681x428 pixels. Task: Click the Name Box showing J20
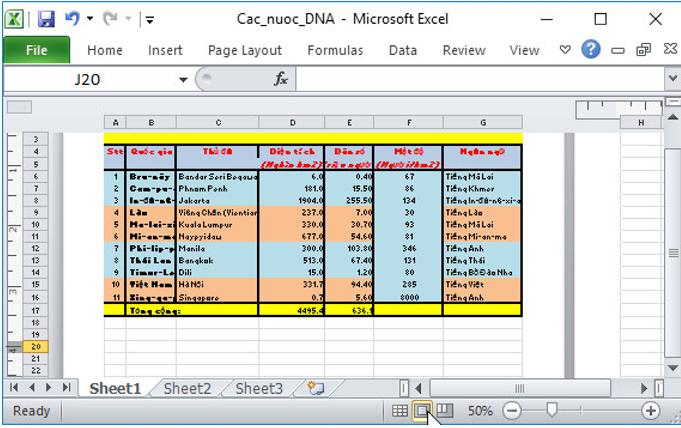click(88, 79)
